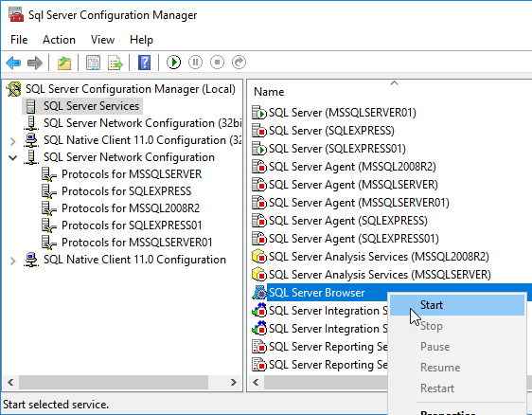Select Protocols for SQLEXPRESS01

point(132,226)
